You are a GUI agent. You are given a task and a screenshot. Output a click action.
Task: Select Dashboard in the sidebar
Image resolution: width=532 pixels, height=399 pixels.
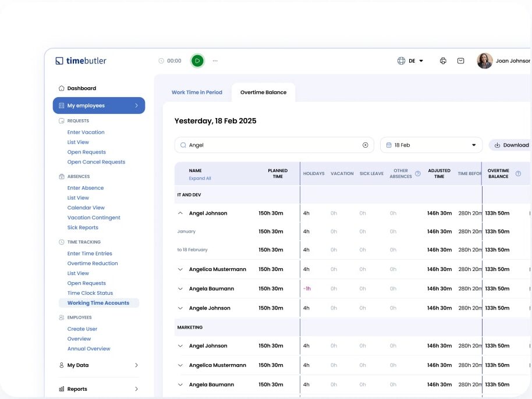(81, 88)
